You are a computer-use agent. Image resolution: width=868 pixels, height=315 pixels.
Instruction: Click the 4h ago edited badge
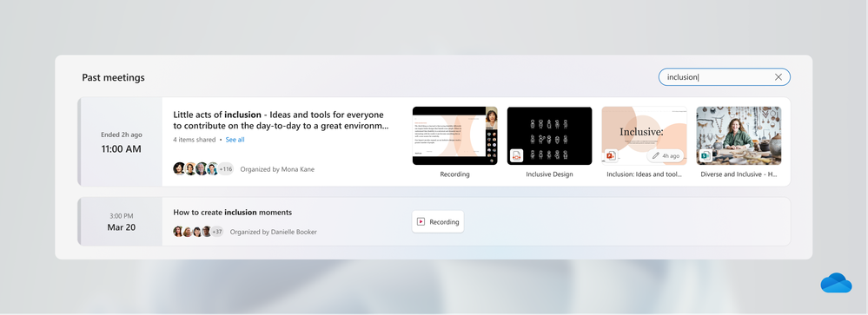[666, 156]
